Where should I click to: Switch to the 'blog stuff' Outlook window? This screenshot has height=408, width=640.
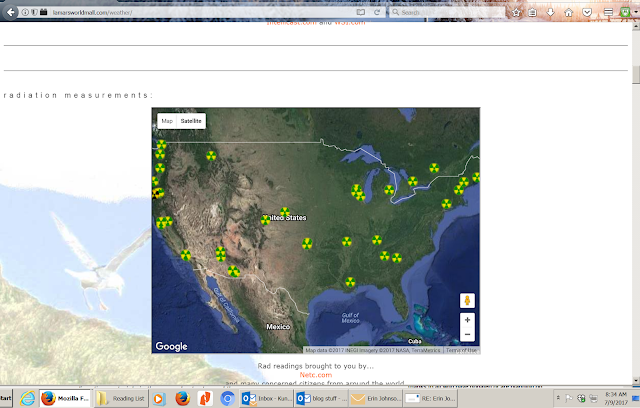[321, 398]
